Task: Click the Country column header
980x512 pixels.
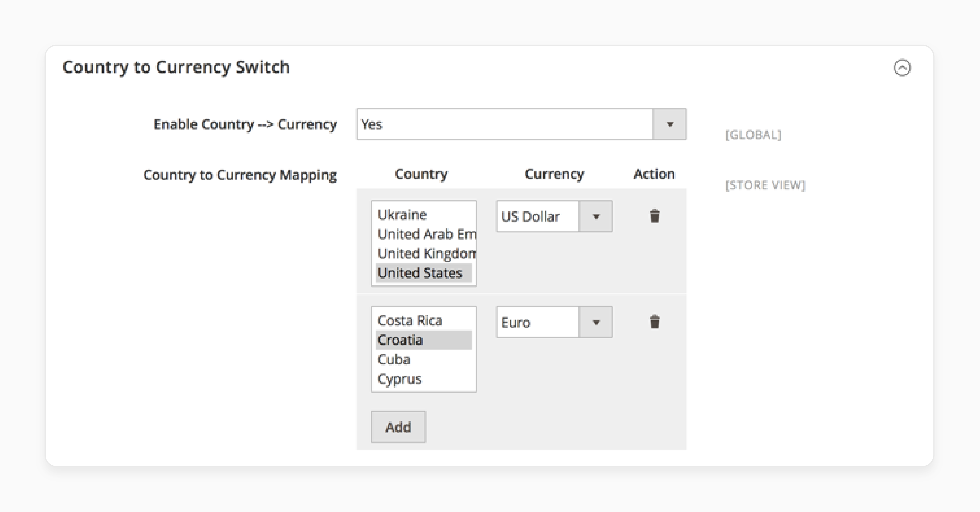Action: click(x=422, y=174)
